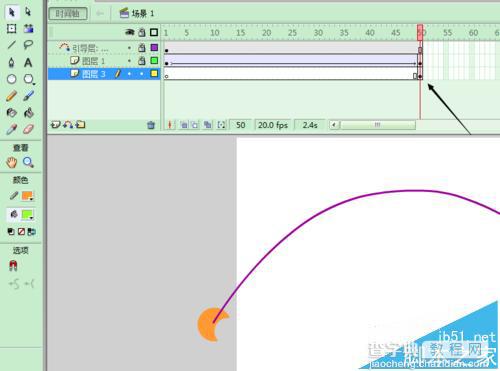The width and height of the screenshot is (500, 371).
Task: Open stroke color picker swatch
Action: click(x=27, y=196)
